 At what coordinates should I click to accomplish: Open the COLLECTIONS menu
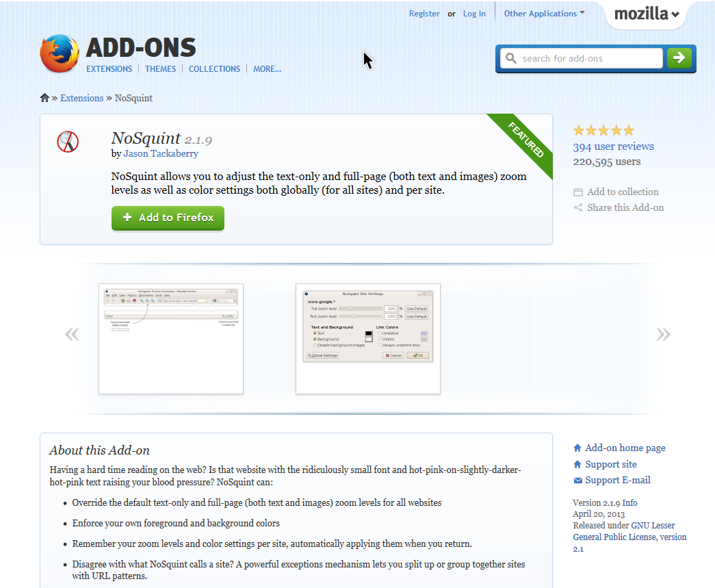click(214, 69)
